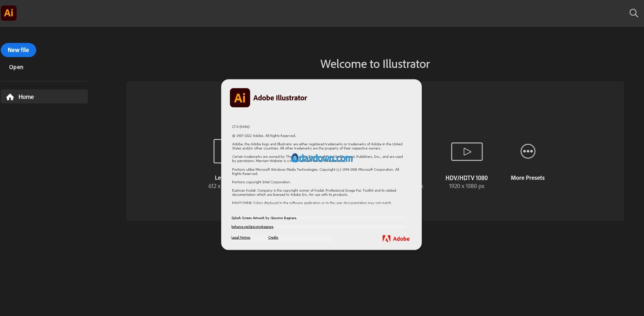644x316 pixels.
Task: Open the Legal Notices link
Action: (x=241, y=238)
